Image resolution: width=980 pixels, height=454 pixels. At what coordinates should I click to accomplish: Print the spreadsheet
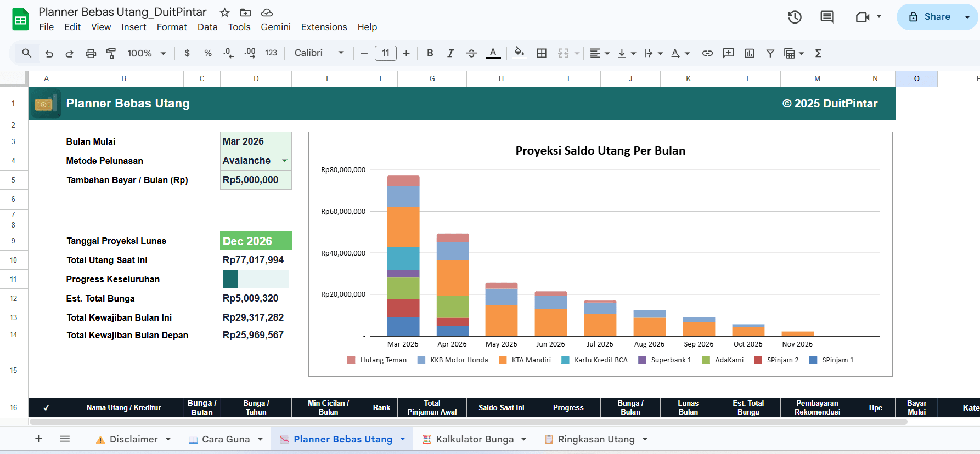pyautogui.click(x=91, y=53)
